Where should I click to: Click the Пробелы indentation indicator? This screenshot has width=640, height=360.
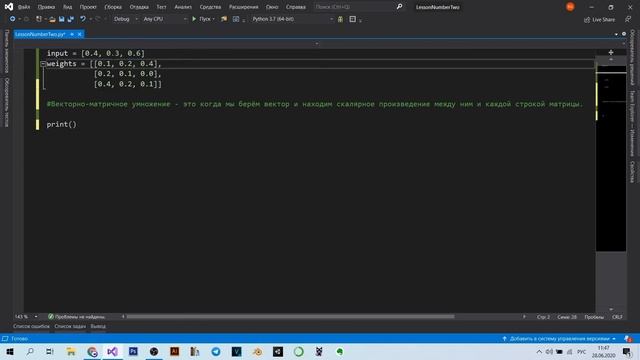[594, 317]
